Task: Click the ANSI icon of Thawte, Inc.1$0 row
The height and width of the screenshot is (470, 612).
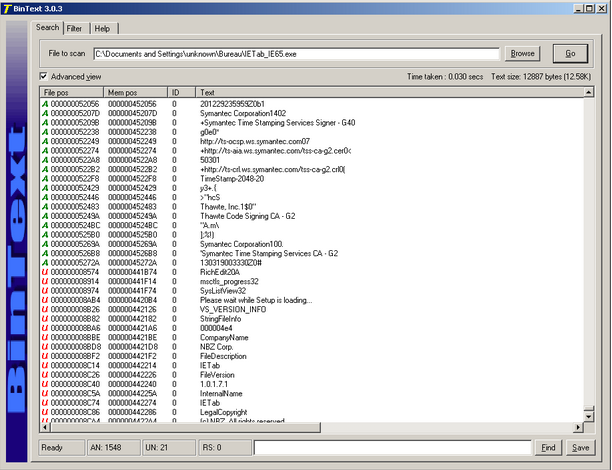Action: pyautogui.click(x=45, y=207)
